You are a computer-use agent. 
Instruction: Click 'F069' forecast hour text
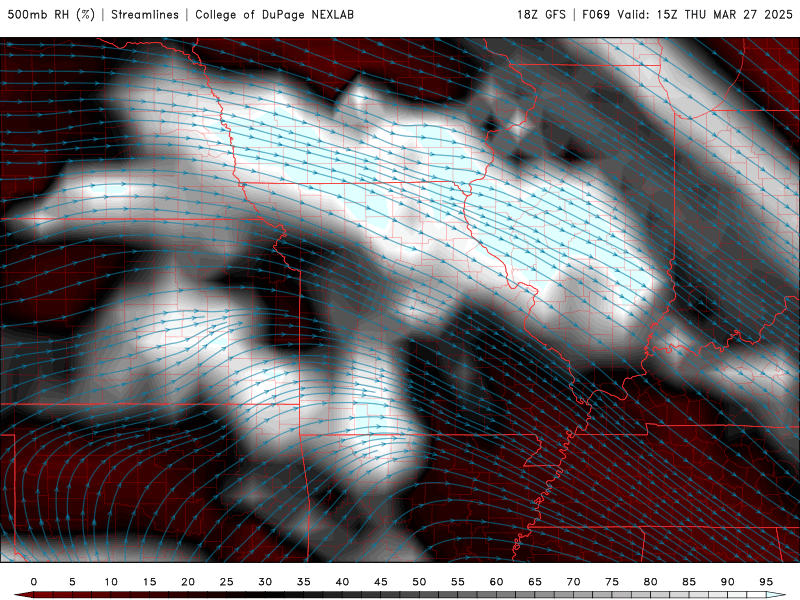click(596, 15)
